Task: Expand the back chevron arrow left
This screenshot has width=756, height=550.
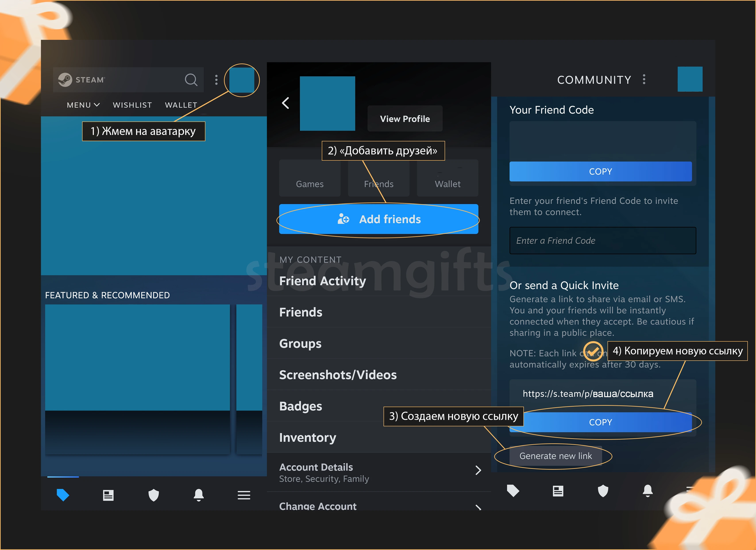Action: [x=286, y=103]
